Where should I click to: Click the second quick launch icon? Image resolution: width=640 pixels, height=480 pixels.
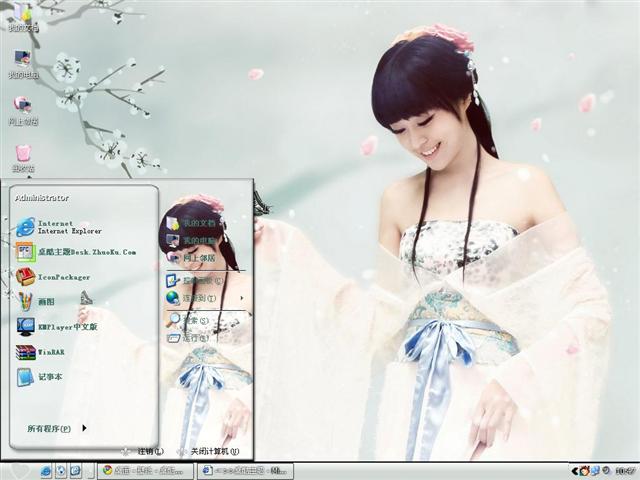coord(61,471)
